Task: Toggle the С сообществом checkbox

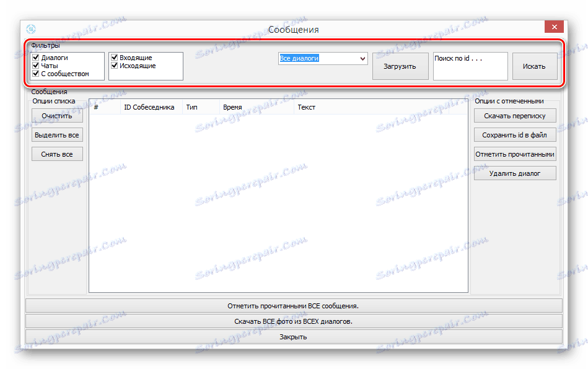Action: (x=36, y=74)
